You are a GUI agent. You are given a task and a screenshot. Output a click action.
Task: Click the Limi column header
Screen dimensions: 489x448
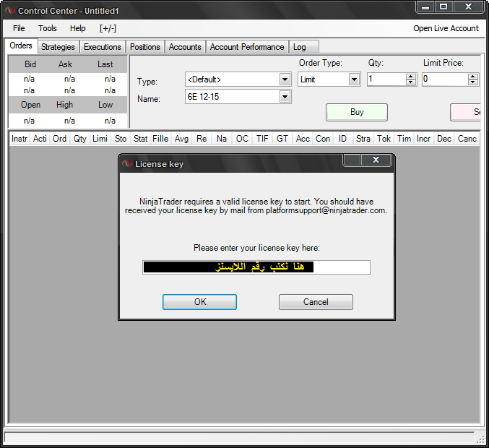coord(100,139)
